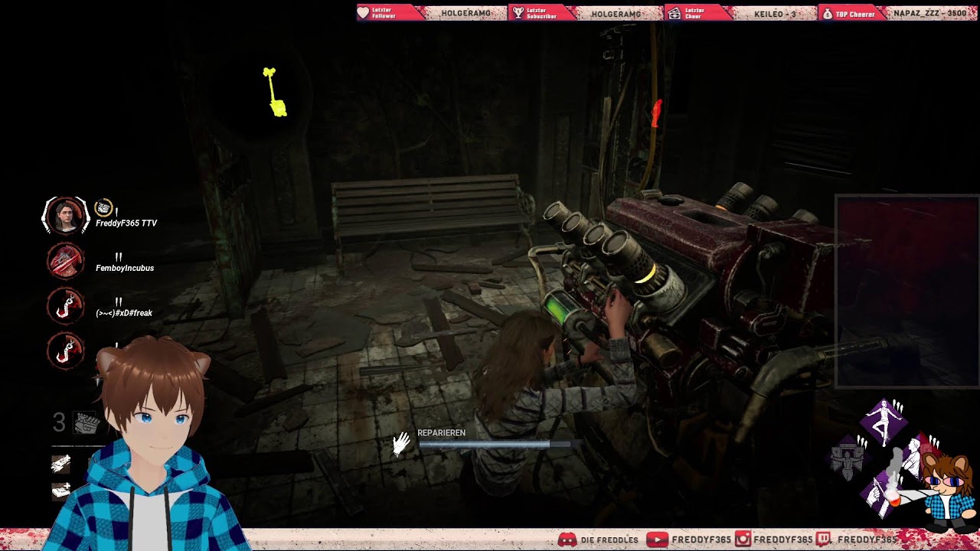980x551 pixels.
Task: Click the DIE FREDDLES Discord text
Action: coord(609,540)
